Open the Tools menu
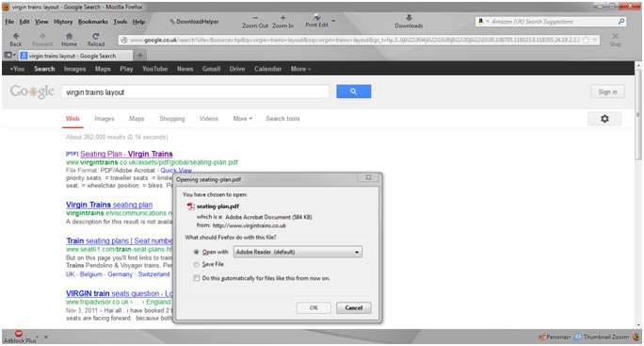This screenshot has height=346, width=644. [x=121, y=22]
